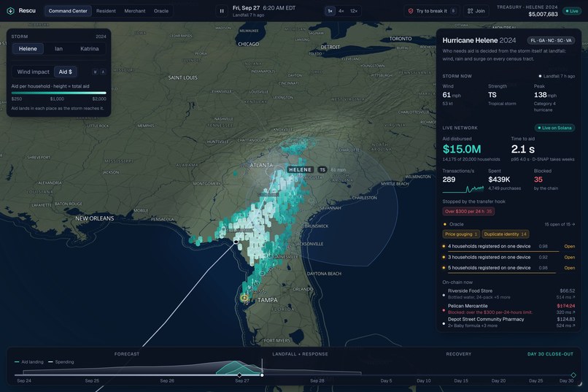Click the landfall point marker on the coast

coord(236,242)
